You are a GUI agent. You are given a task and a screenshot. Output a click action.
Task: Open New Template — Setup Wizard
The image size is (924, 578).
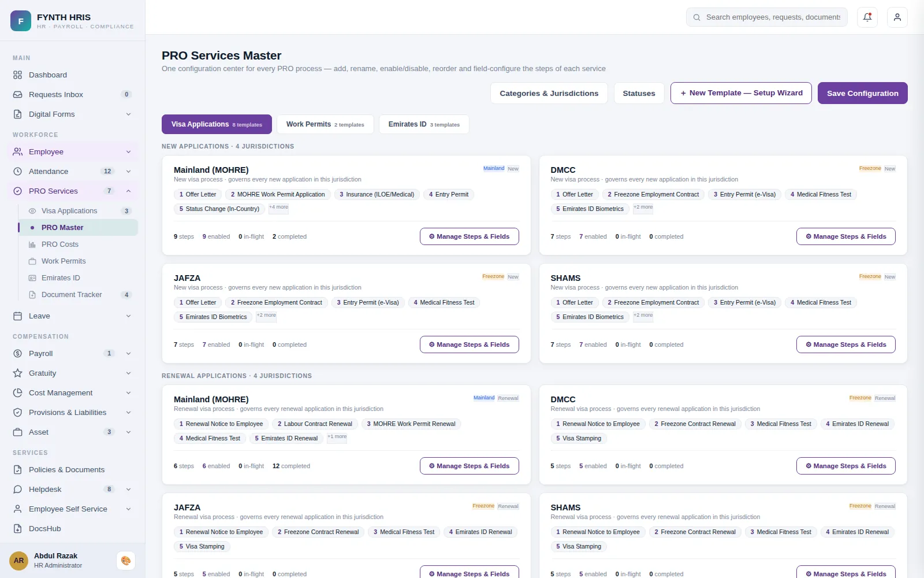coord(741,93)
